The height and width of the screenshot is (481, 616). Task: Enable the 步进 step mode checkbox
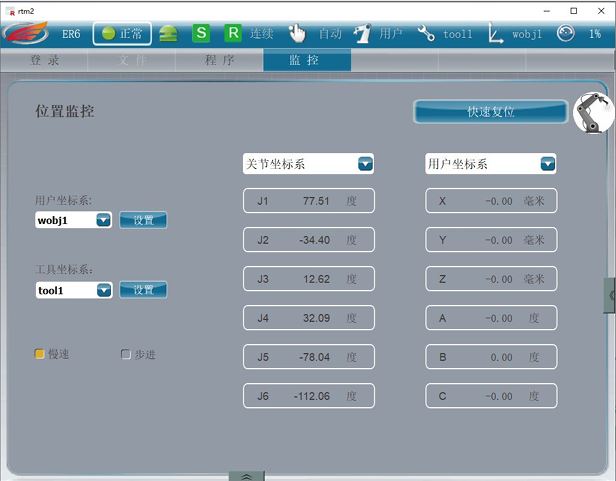126,354
